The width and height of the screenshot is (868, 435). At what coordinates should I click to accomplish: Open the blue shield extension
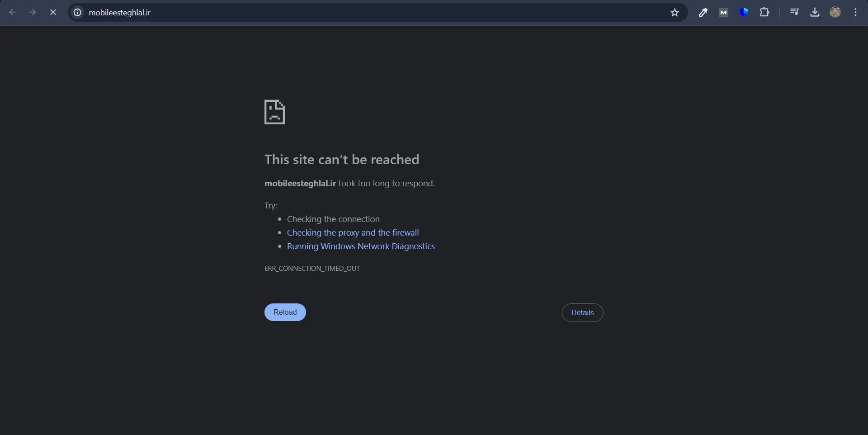pos(744,13)
